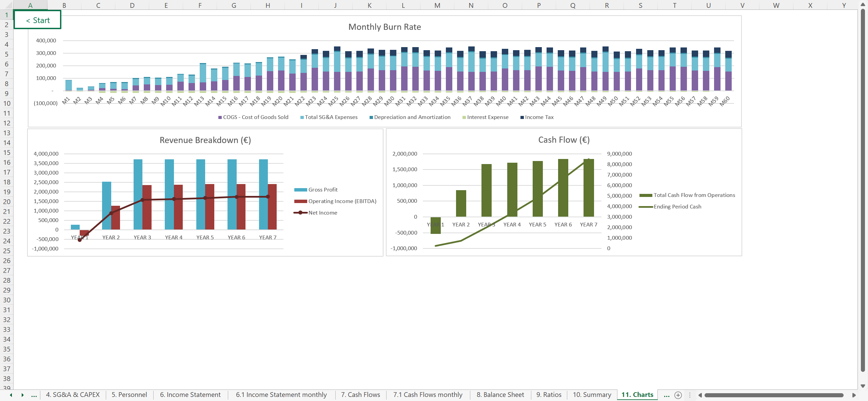Image resolution: width=868 pixels, height=401 pixels.
Task: Select the column H header
Action: [x=268, y=5]
